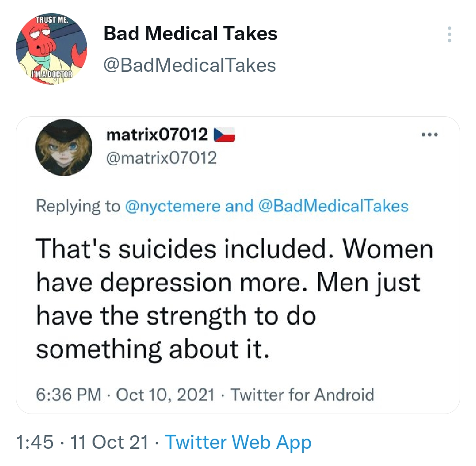The width and height of the screenshot is (476, 466).
Task: Click @BadMedicalTakes in the "Replying to" line
Action: click(333, 206)
